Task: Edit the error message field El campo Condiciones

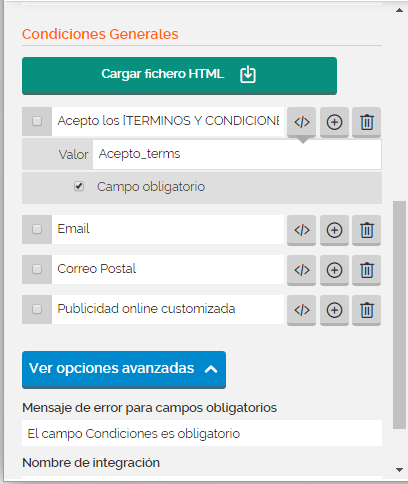Action: click(x=202, y=433)
